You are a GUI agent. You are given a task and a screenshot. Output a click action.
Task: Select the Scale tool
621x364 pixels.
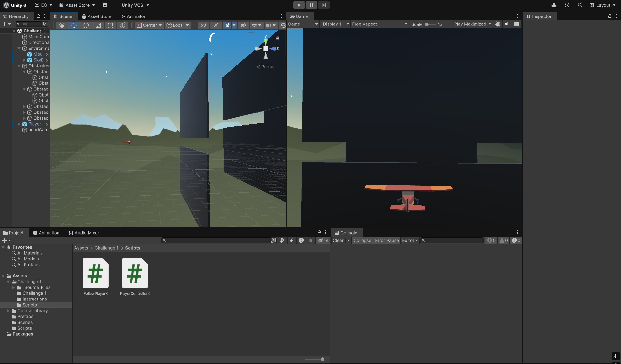click(98, 25)
